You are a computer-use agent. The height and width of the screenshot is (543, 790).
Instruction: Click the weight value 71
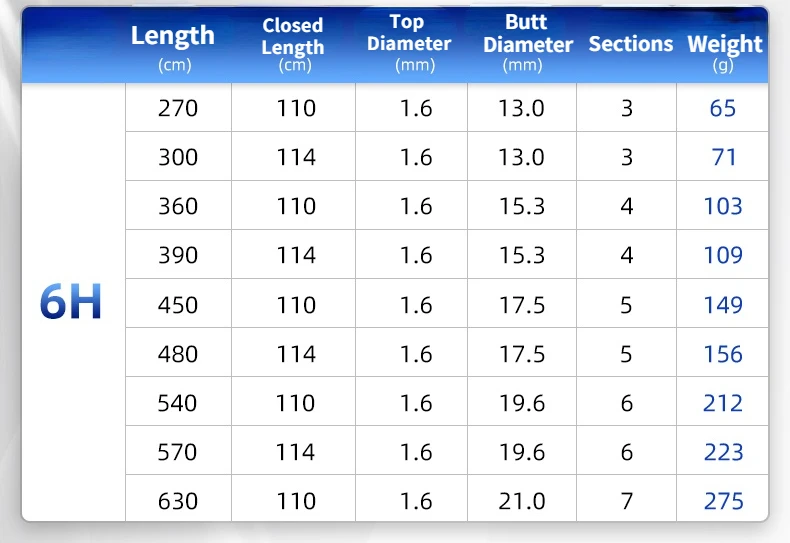(723, 157)
